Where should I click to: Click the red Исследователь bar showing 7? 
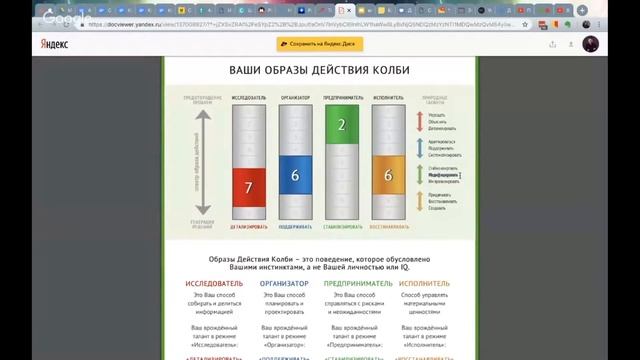(249, 187)
